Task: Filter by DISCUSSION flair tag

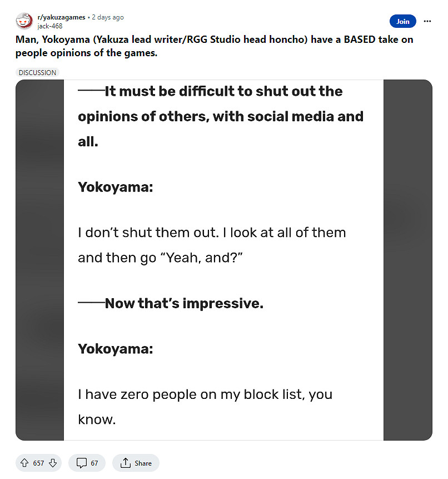Action: pyautogui.click(x=37, y=72)
